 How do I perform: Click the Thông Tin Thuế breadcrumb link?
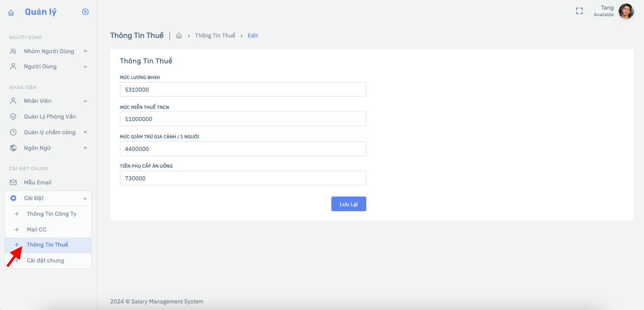point(215,36)
